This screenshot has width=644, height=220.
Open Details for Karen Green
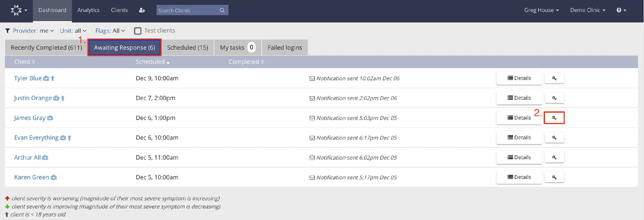tap(519, 177)
